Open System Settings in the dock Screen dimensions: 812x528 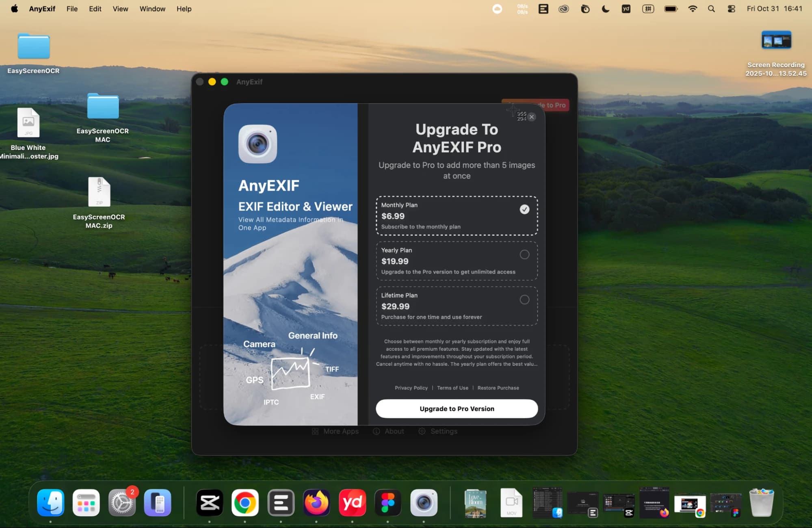tap(121, 503)
